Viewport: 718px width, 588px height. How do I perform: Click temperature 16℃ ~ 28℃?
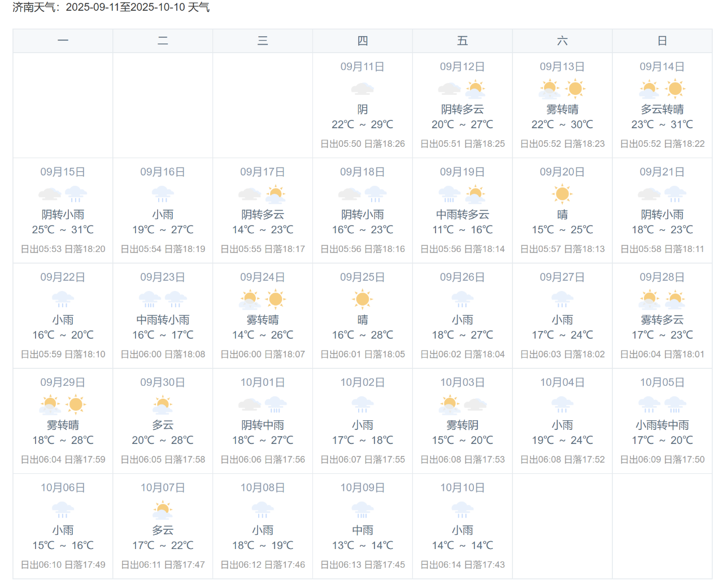[362, 335]
